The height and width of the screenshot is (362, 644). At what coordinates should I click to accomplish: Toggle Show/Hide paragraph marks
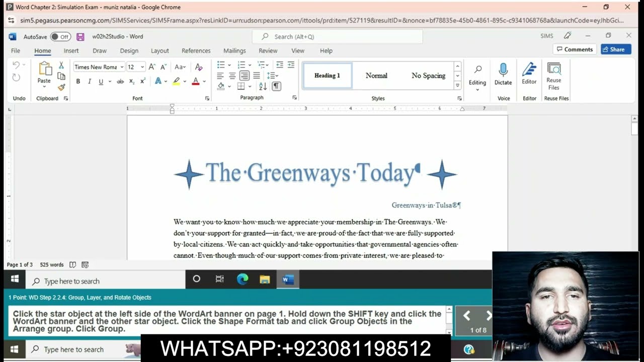pos(276,86)
